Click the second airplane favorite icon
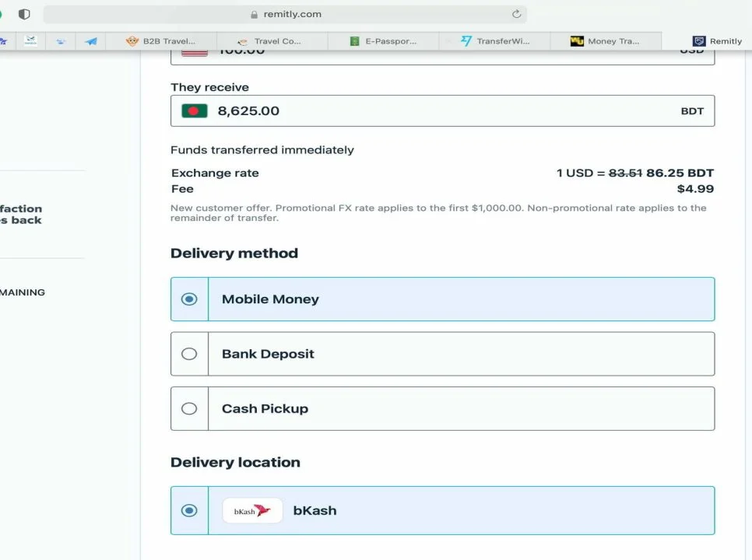752x560 pixels. [x=30, y=40]
